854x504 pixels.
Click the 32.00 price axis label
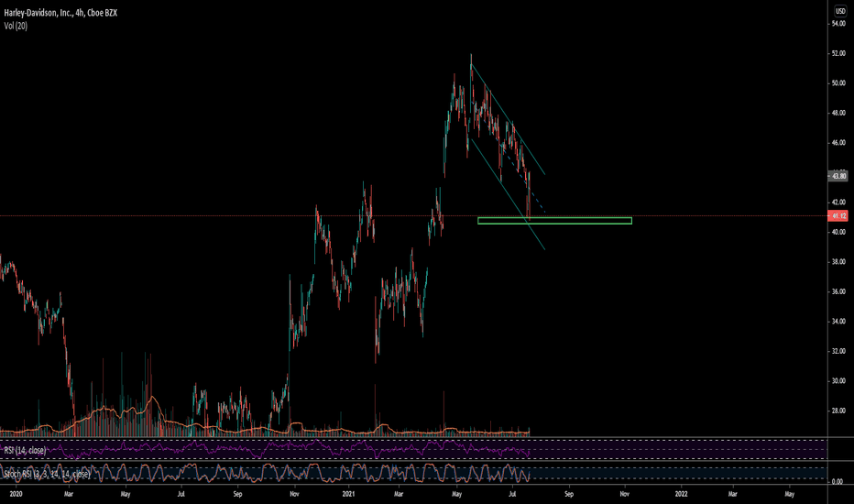click(x=838, y=352)
